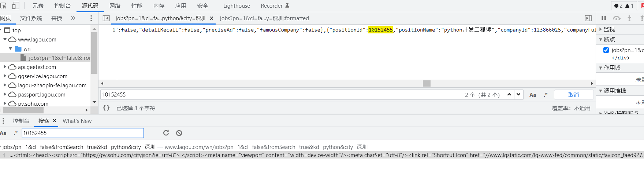
Task: Toggle match case in global search
Action: pyautogui.click(x=3, y=133)
